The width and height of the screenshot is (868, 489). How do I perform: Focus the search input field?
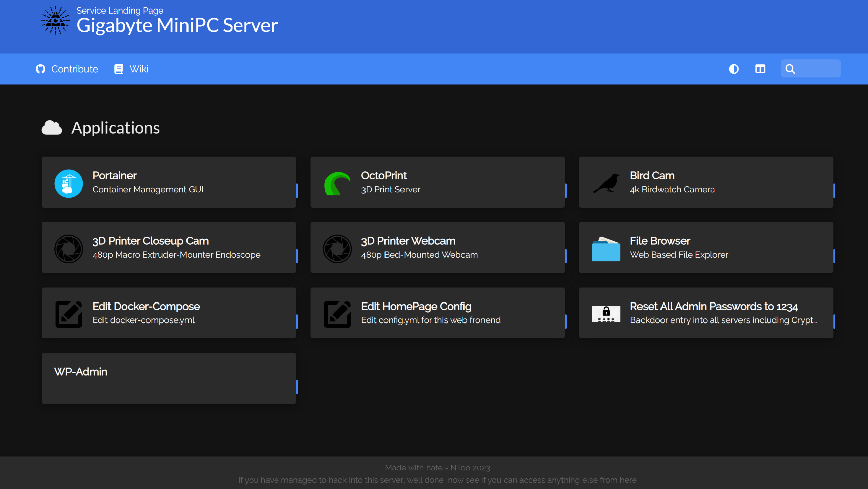click(810, 69)
